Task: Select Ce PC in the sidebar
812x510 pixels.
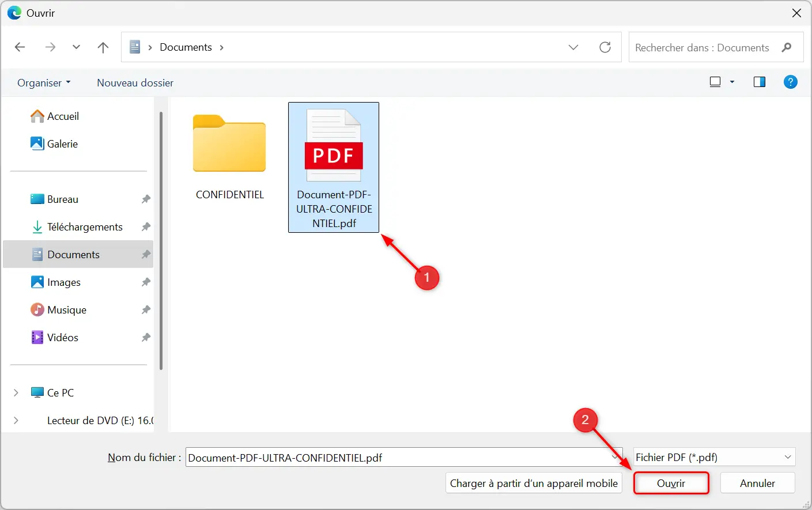Action: click(52, 393)
